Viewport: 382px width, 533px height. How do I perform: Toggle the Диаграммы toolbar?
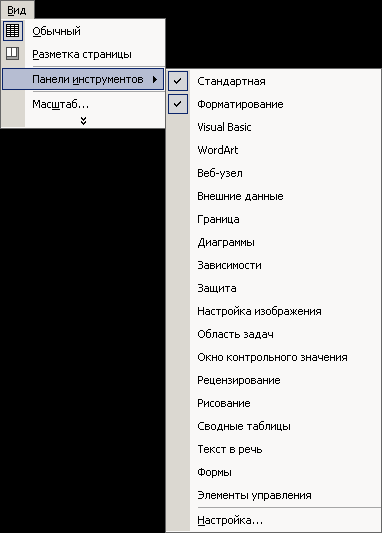coord(274,242)
